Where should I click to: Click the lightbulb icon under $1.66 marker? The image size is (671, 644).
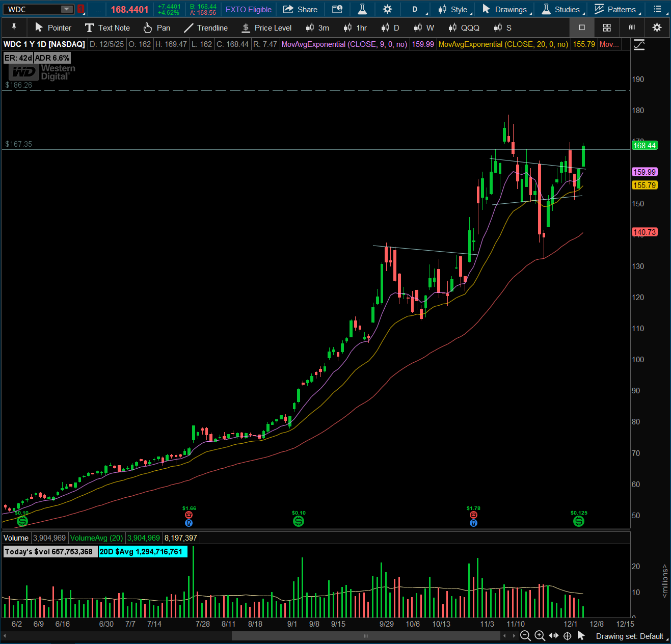189,523
